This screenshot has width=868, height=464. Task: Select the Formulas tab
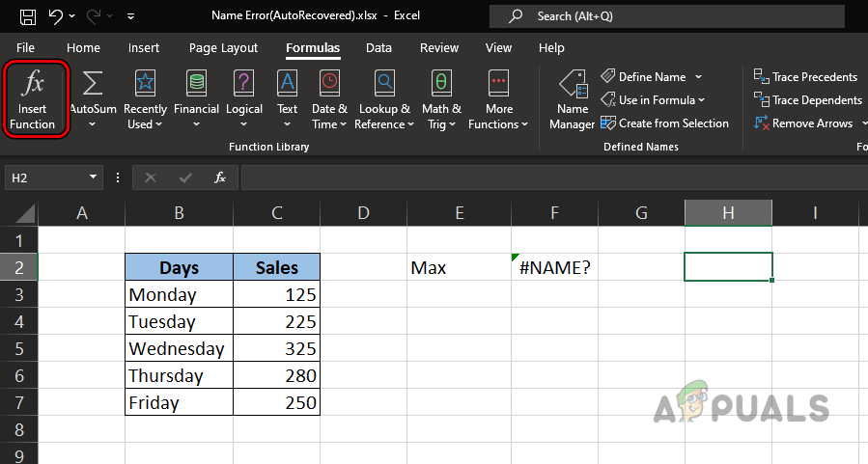[x=313, y=48]
